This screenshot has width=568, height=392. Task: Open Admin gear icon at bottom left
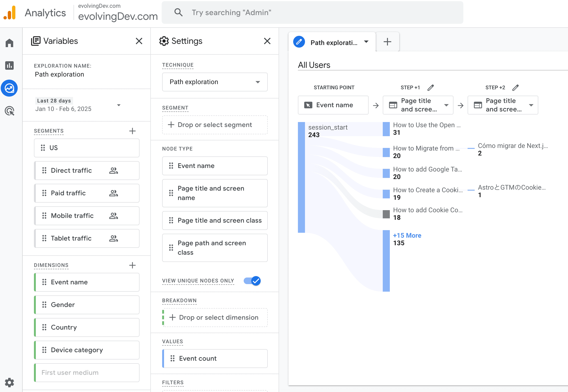tap(9, 382)
